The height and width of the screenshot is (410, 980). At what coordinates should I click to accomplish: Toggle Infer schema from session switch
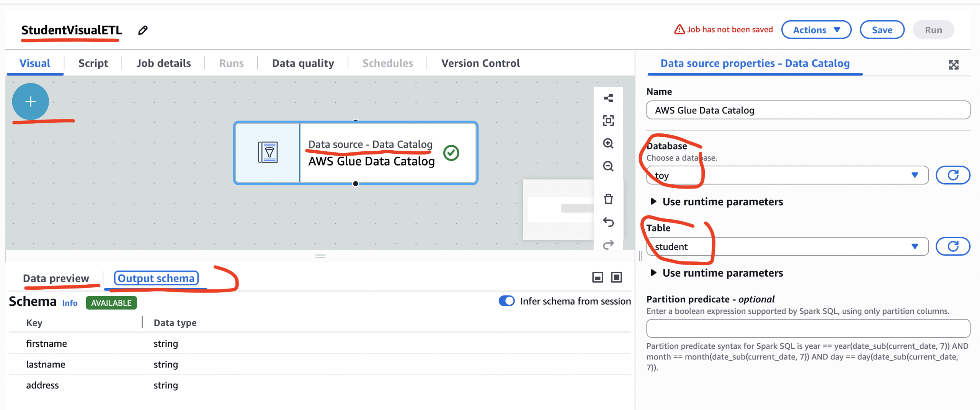click(506, 301)
